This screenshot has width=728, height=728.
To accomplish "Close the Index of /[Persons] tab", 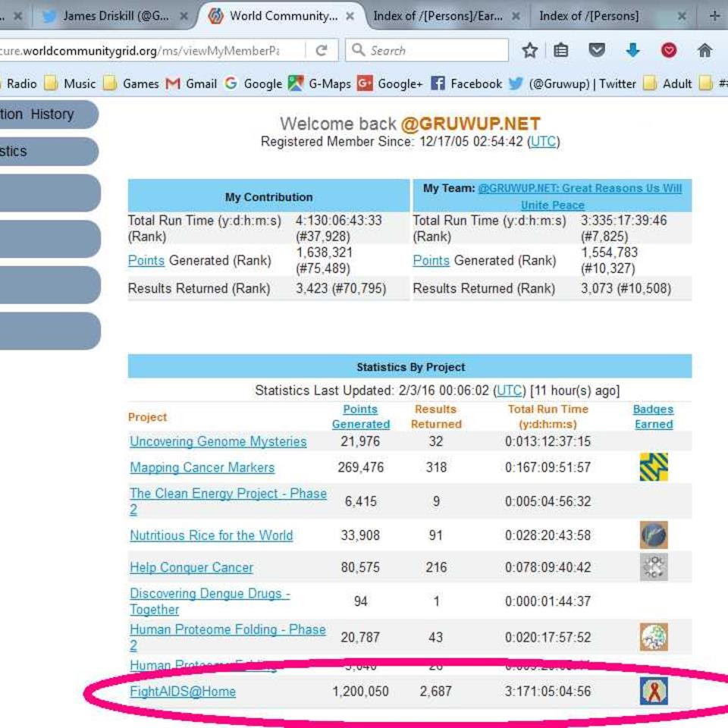I will [x=682, y=16].
